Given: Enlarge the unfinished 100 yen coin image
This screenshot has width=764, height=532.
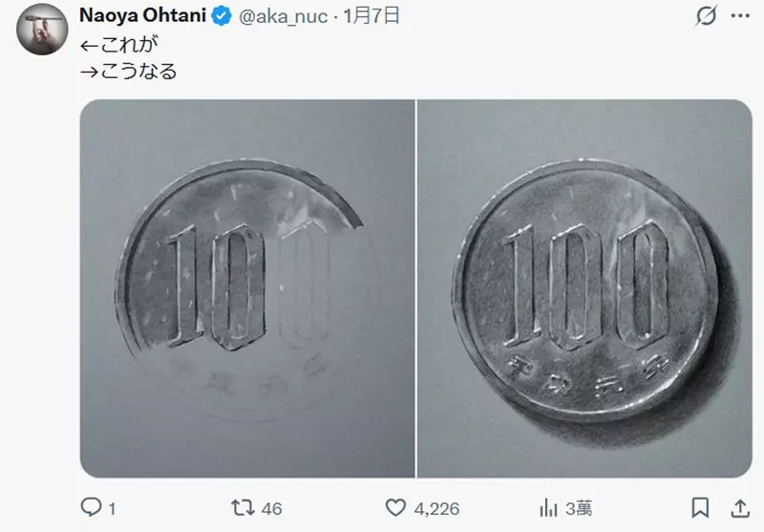Looking at the screenshot, I should (x=246, y=288).
